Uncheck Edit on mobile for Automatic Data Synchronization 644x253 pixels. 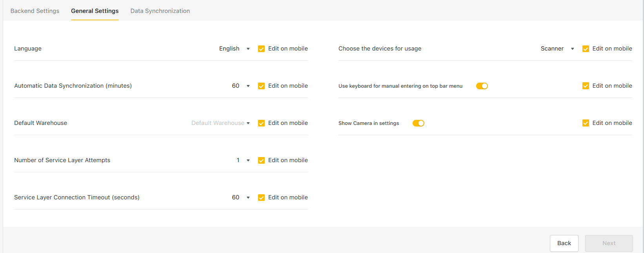click(261, 86)
